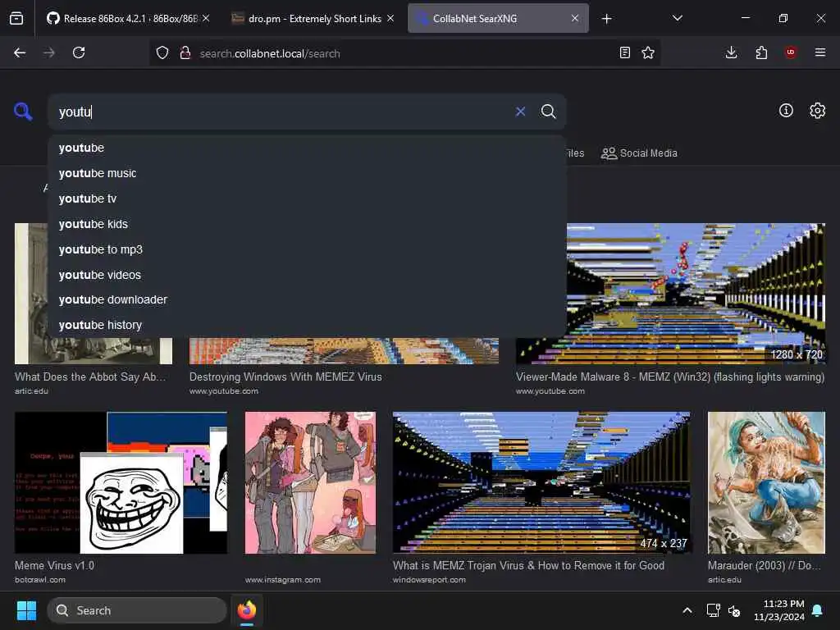The width and height of the screenshot is (840, 630).
Task: Bookmark this page with the star
Action: click(x=648, y=52)
